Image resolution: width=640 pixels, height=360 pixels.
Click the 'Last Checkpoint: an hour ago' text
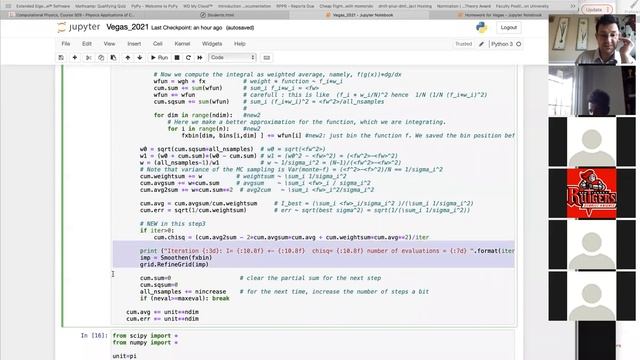pyautogui.click(x=187, y=28)
